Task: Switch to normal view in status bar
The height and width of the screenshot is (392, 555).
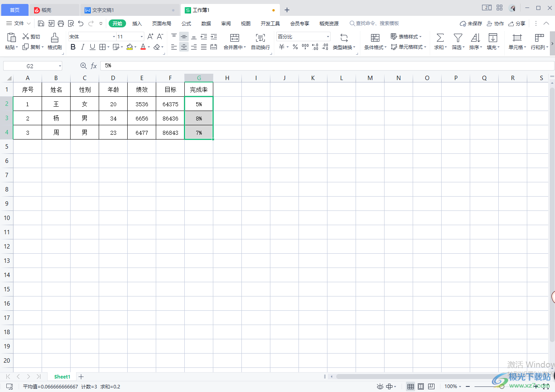Action: coord(411,386)
